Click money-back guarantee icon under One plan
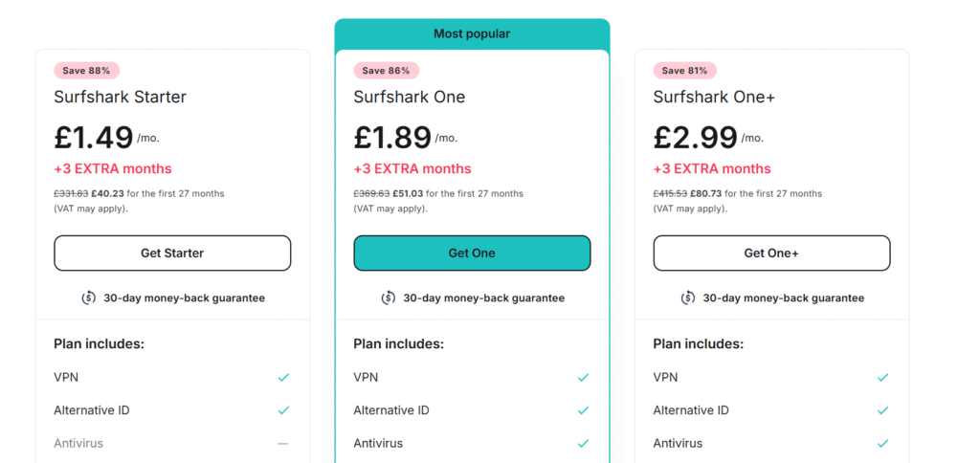980x463 pixels. (x=388, y=298)
